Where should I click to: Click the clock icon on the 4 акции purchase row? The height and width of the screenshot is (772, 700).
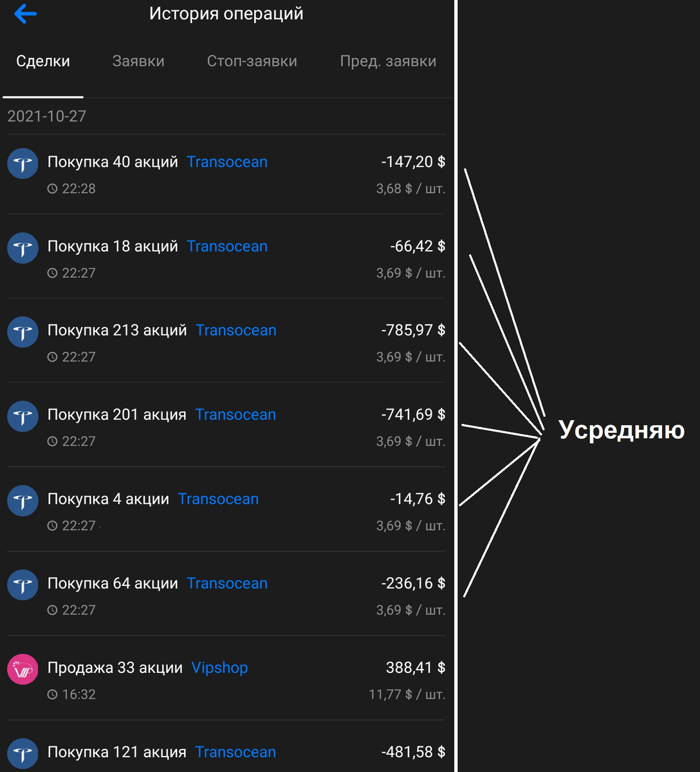tap(52, 526)
